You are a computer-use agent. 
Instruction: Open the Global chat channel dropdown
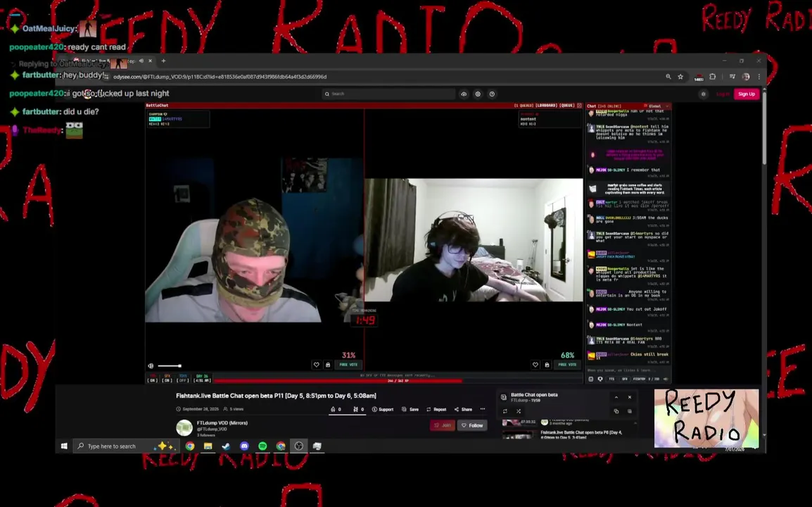click(658, 106)
